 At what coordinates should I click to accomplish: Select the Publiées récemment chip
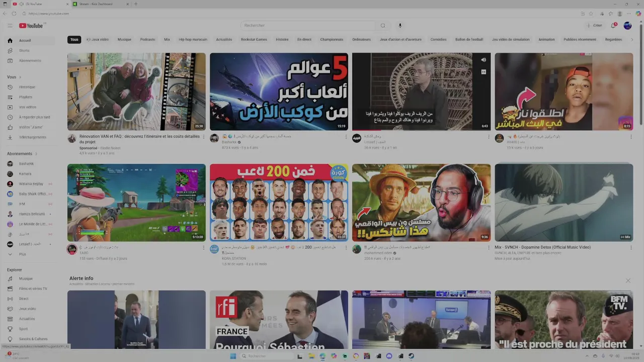point(580,39)
